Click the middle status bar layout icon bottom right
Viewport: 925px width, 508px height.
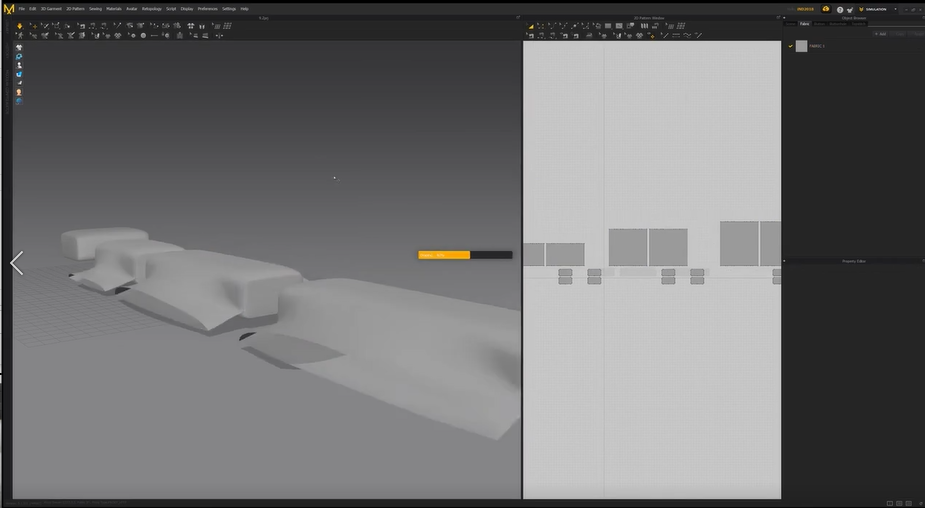tap(899, 503)
